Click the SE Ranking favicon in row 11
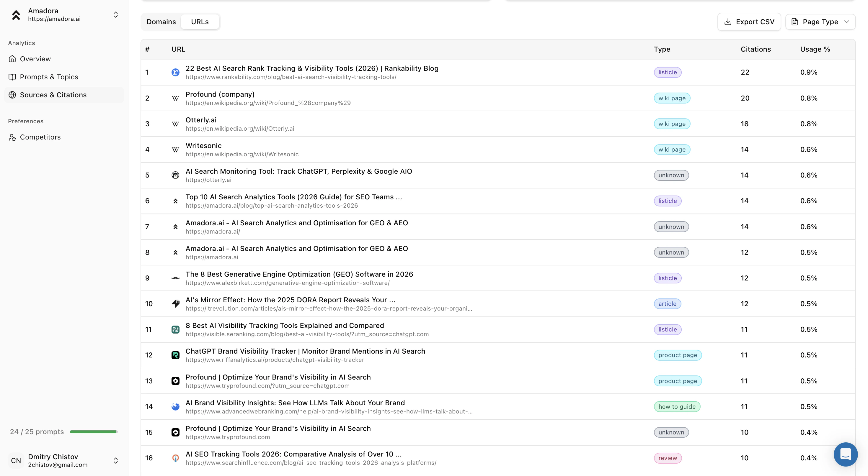 (x=175, y=329)
